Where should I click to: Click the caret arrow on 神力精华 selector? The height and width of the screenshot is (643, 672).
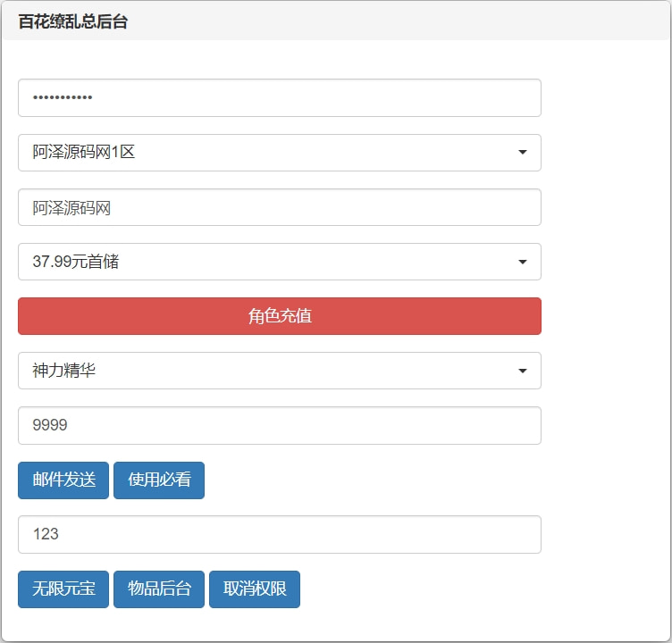522,371
